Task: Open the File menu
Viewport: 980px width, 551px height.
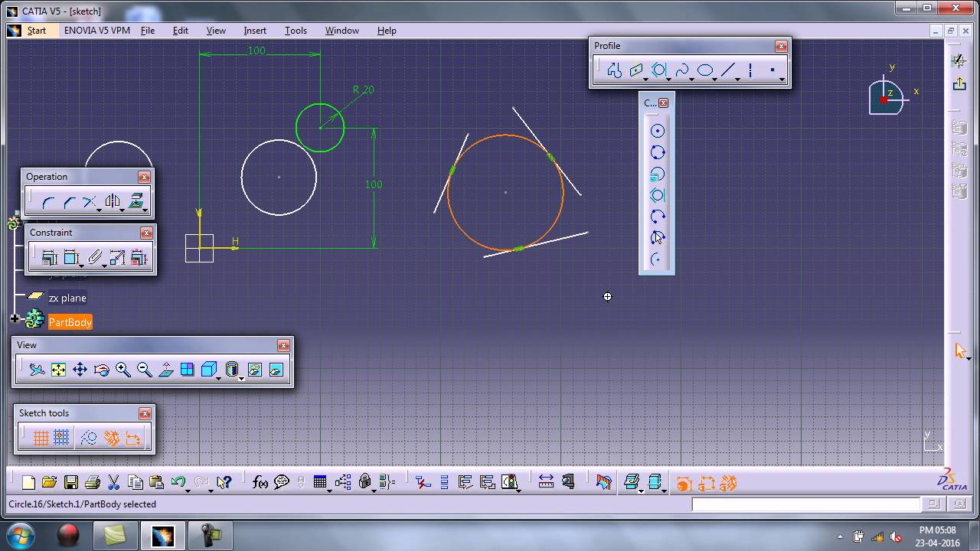Action: click(148, 31)
